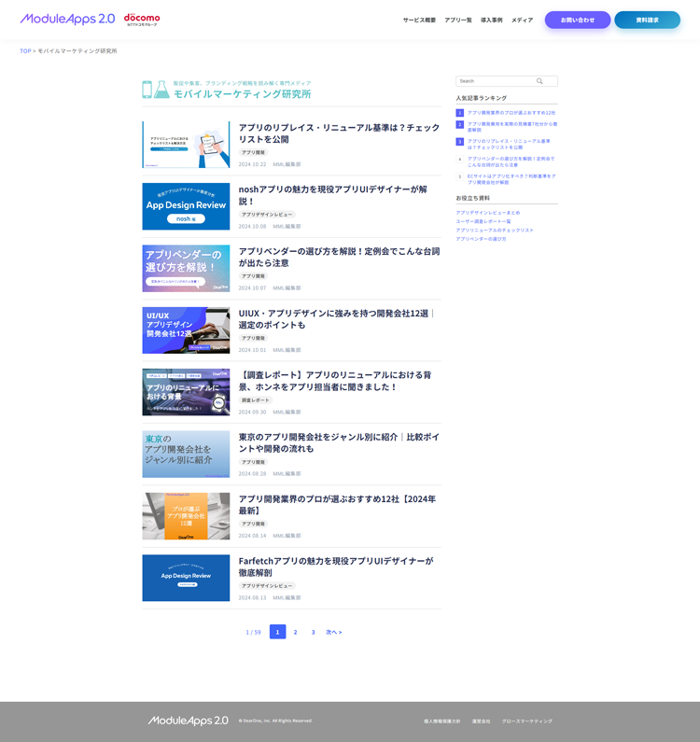
Task: Open ranking 2 アプリ開発費用 link
Action: tap(512, 127)
